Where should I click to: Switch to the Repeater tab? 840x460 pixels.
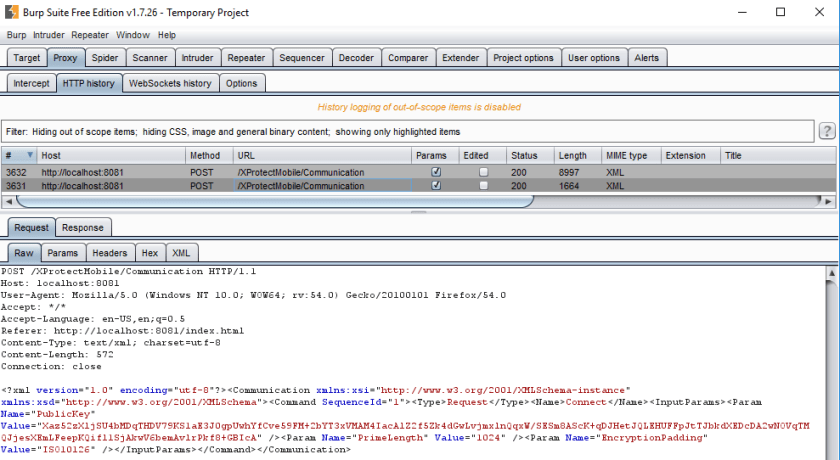coord(246,58)
